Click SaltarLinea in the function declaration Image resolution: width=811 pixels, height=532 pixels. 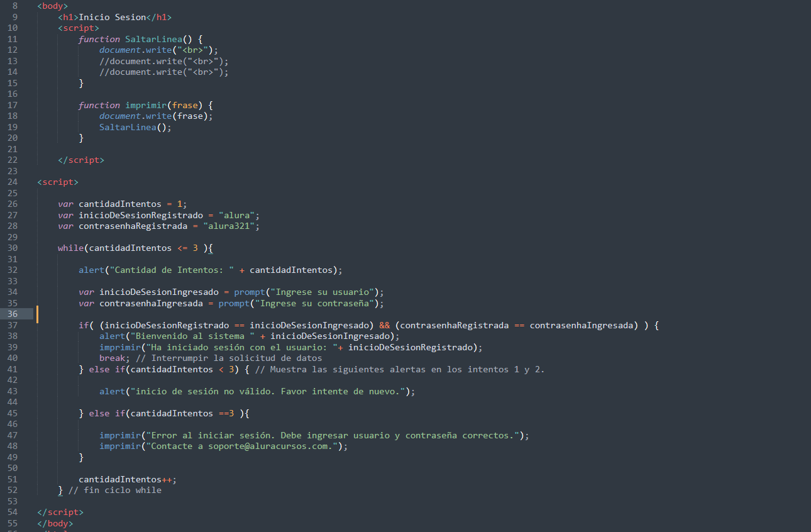click(x=153, y=39)
